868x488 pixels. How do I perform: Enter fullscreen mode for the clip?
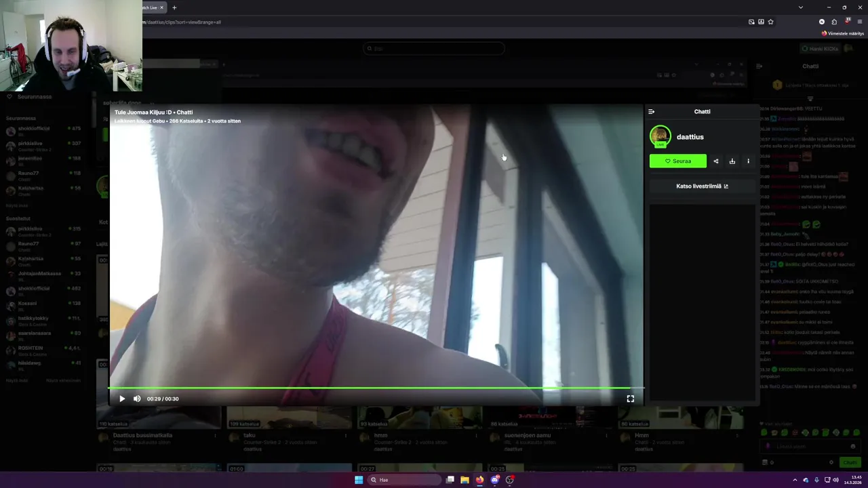tap(630, 399)
